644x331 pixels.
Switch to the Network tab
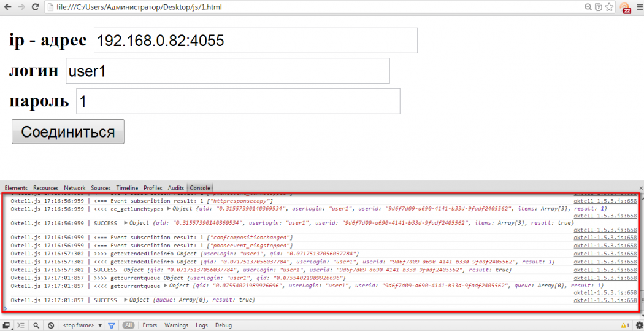coord(75,188)
